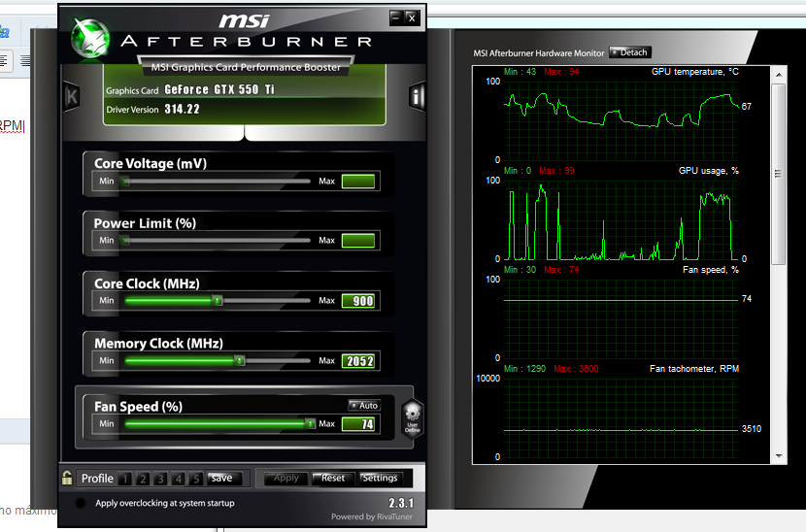Viewport: 806px width, 532px height.
Task: Select profile slot 3
Action: (x=160, y=479)
